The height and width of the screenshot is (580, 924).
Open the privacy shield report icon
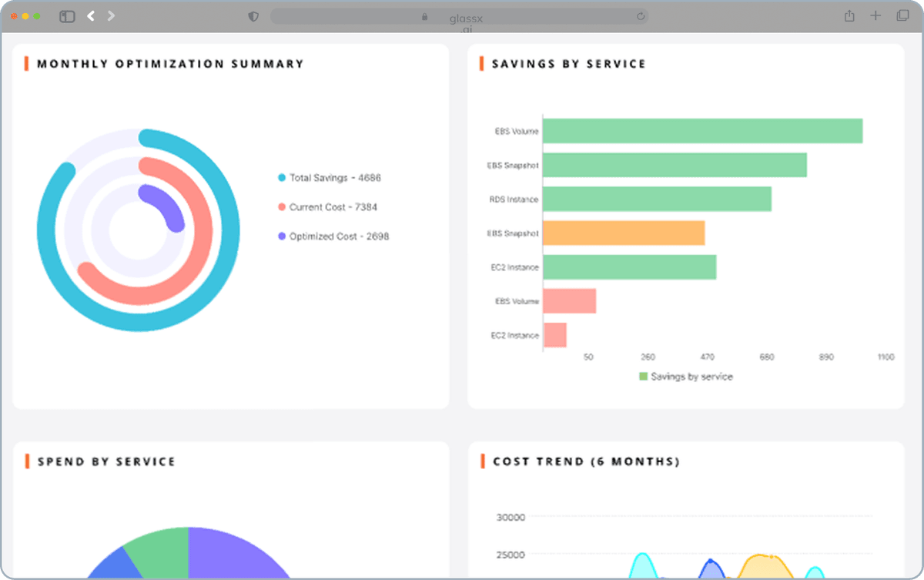click(x=253, y=16)
